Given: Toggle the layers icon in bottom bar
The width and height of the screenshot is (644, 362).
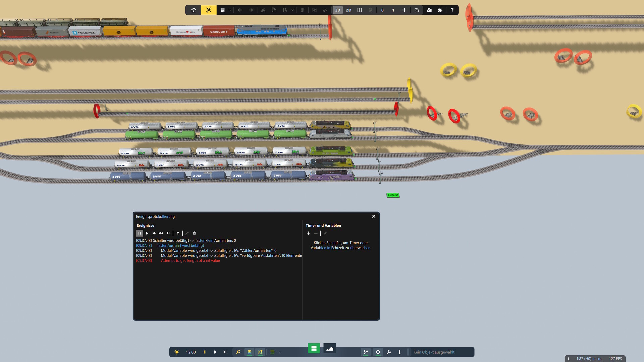Looking at the screenshot, I should 249,352.
